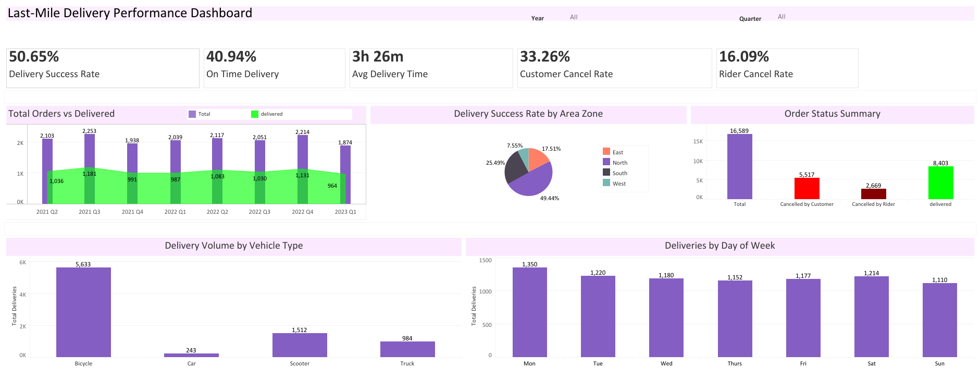Select the Scooter bar showing 1,512
980x379 pixels.
tap(300, 345)
